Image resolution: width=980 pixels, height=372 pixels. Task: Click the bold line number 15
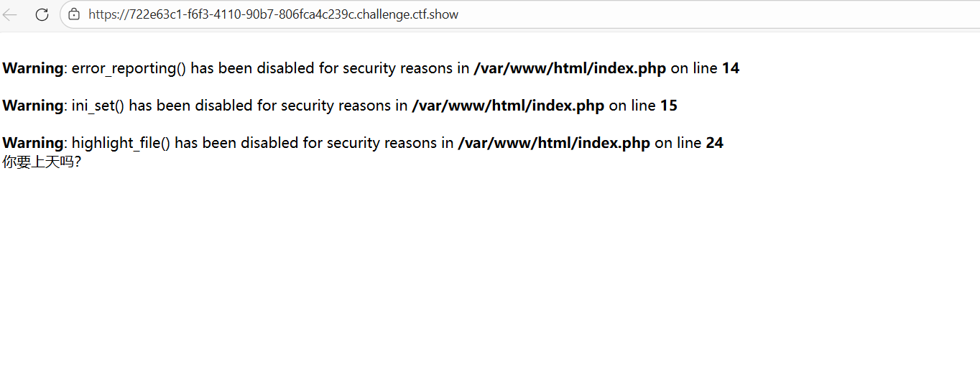(669, 106)
